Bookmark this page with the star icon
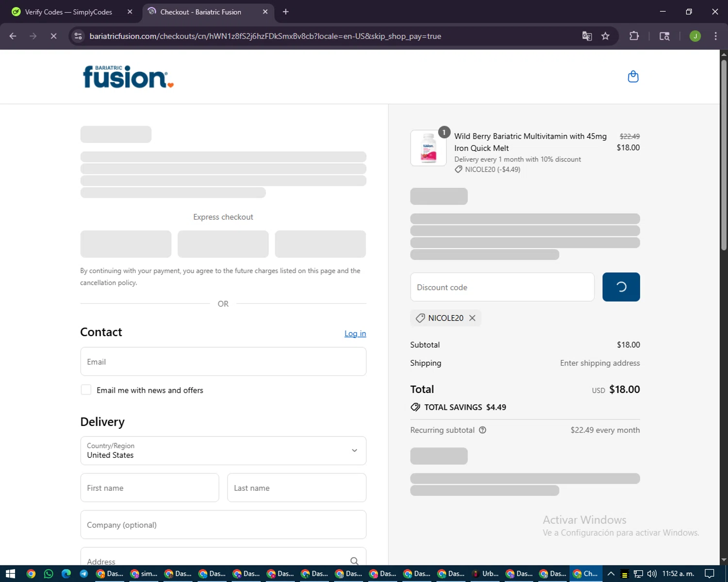Screen dimensions: 728x582 605,36
